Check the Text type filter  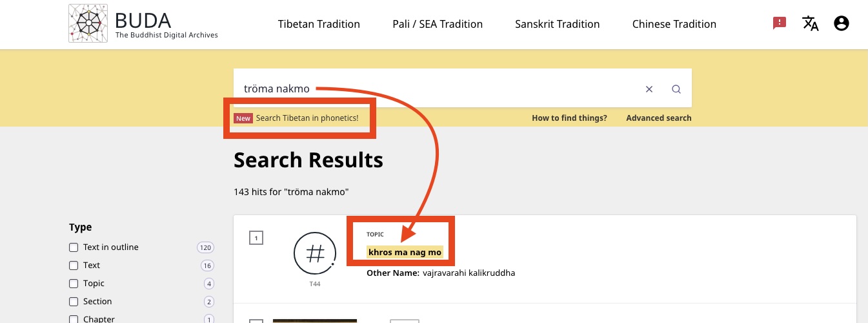pos(74,266)
